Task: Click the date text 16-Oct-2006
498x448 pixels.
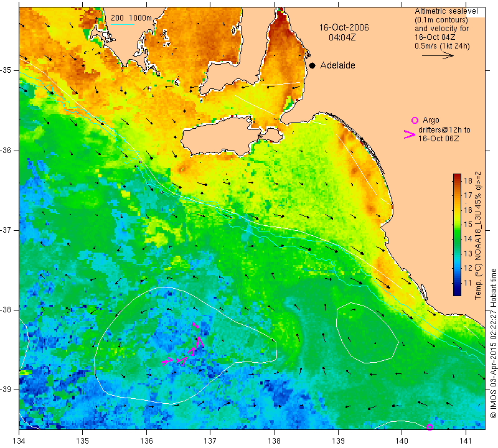Action: (x=344, y=27)
